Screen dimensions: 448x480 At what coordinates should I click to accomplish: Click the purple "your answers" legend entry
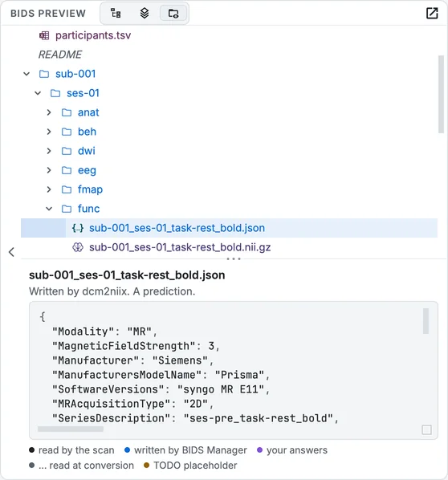292,450
